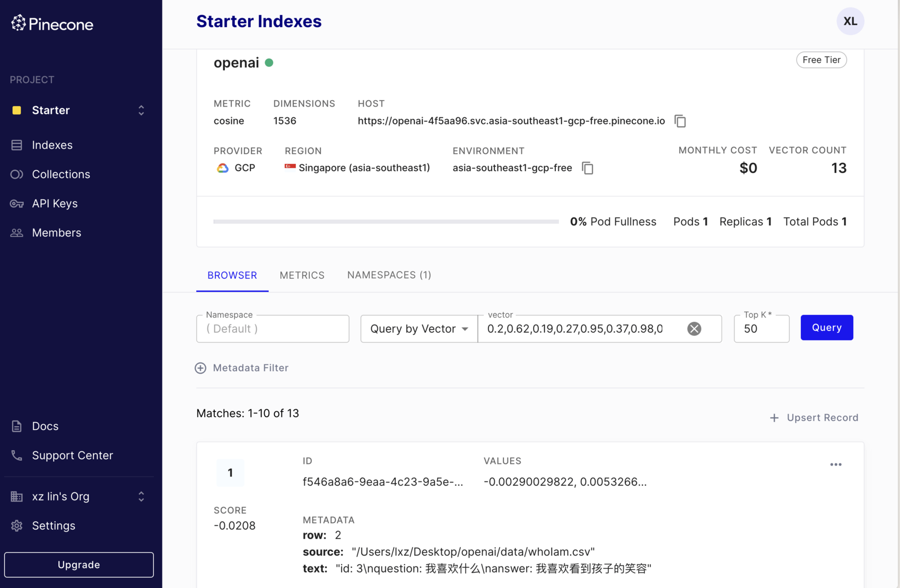Click the Pinecone logo
900x588 pixels.
(52, 23)
